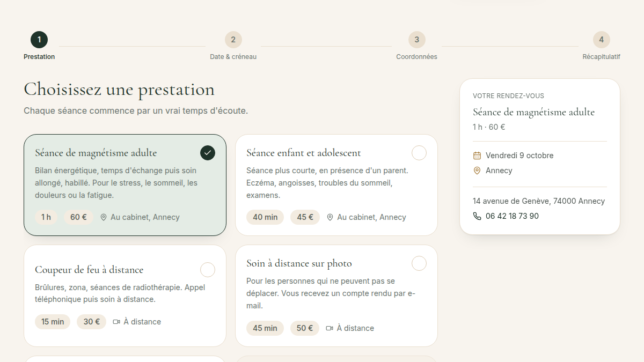The image size is (644, 362).
Task: Click the description starting with Bilan énergétique
Action: [x=116, y=183]
